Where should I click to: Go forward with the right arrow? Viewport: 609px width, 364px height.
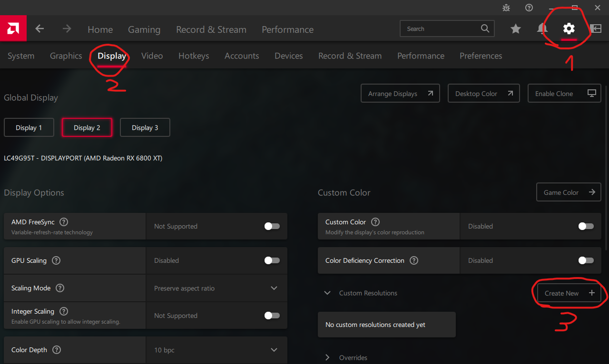(x=67, y=29)
